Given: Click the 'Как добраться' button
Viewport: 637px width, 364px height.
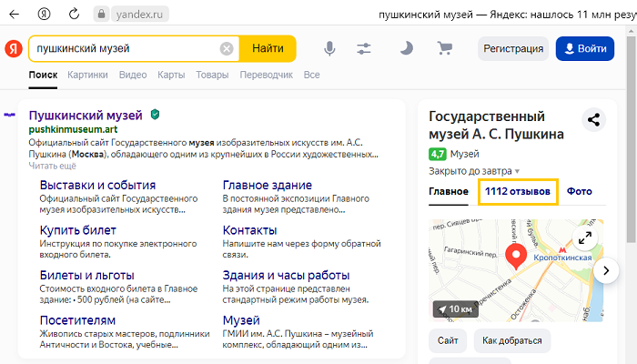Looking at the screenshot, I should (511, 340).
